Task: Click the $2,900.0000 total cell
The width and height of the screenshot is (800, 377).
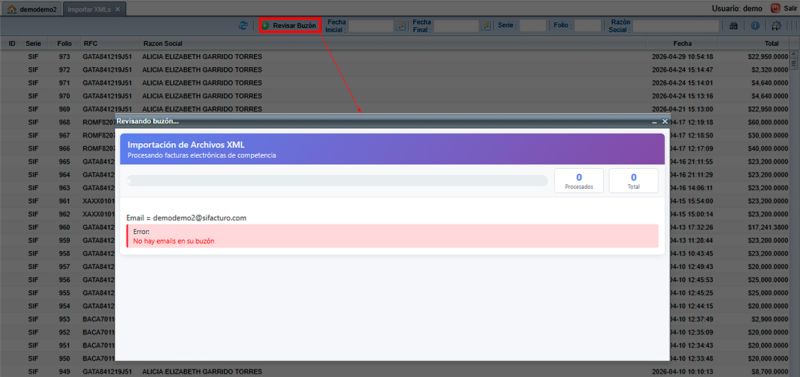Action: point(769,319)
